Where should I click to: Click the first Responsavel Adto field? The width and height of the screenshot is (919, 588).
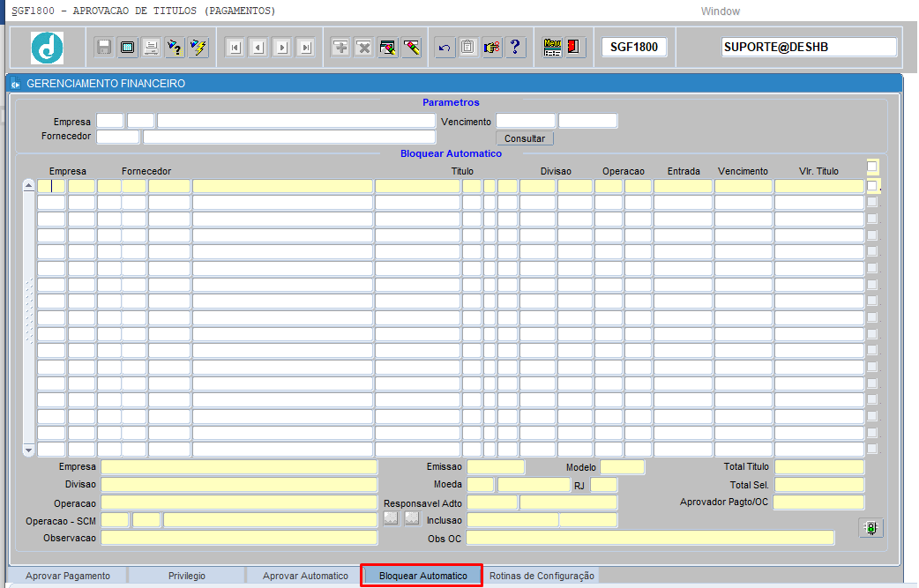click(x=492, y=502)
